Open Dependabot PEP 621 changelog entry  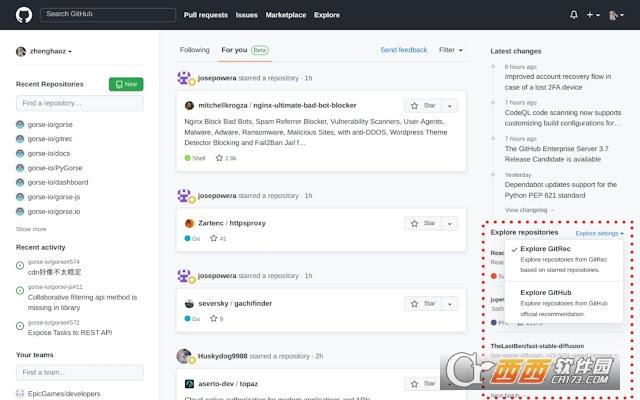pos(560,190)
